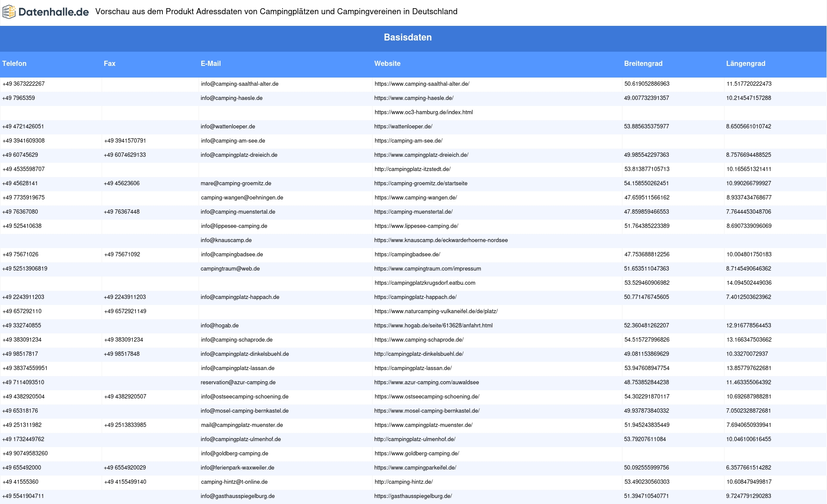Open https://camping-am-see.de/ link
The height and width of the screenshot is (504, 827).
tap(408, 141)
